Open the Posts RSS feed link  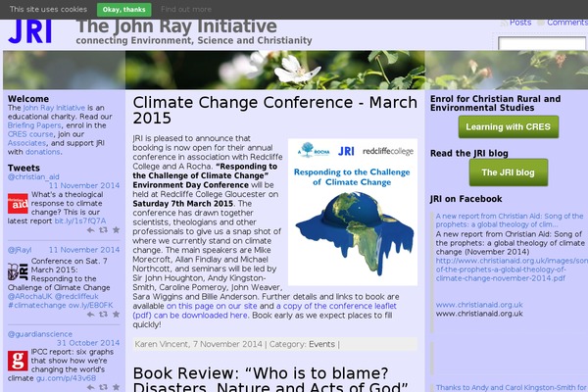(x=520, y=23)
